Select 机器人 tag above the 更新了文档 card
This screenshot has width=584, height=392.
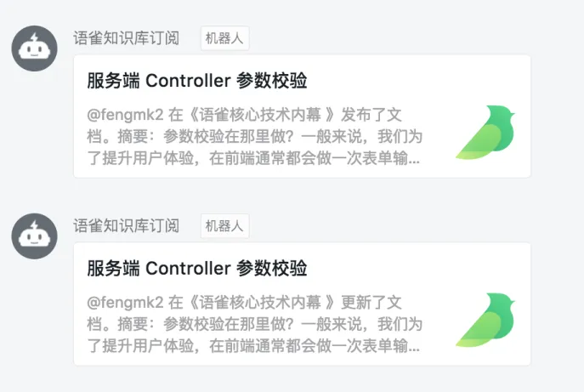tap(225, 226)
